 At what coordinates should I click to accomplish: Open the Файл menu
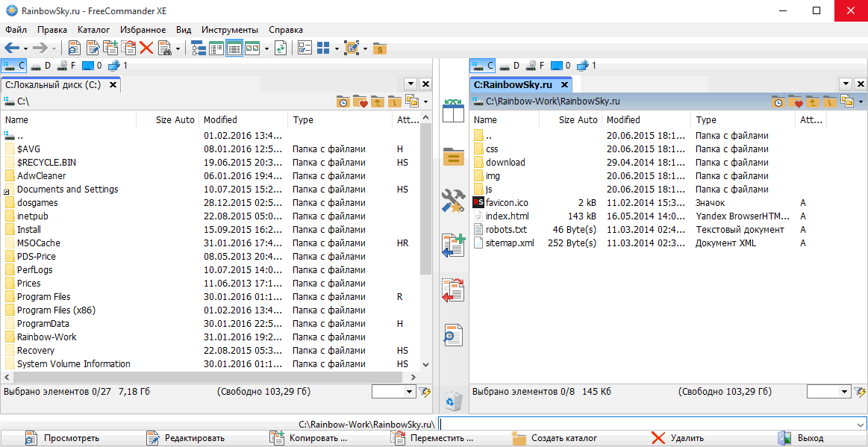[16, 30]
